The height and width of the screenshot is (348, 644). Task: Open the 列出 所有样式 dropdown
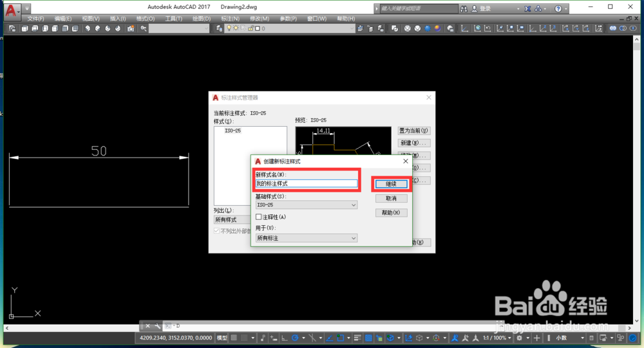232,219
